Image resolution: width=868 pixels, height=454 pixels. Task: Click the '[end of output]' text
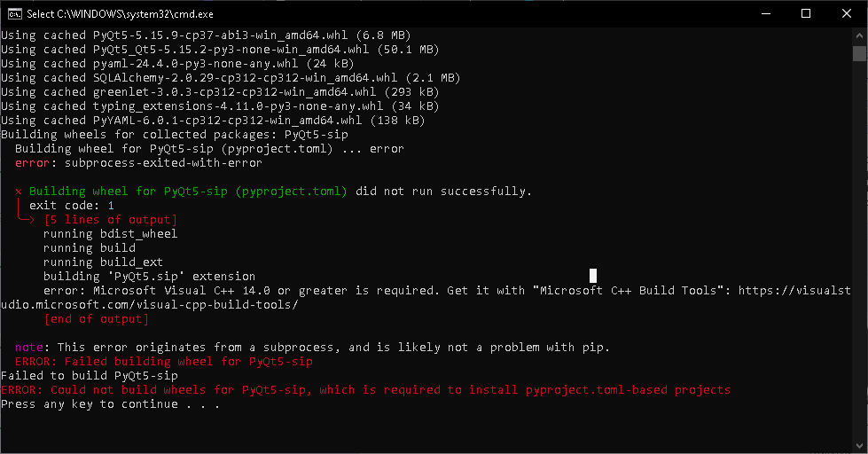(96, 319)
